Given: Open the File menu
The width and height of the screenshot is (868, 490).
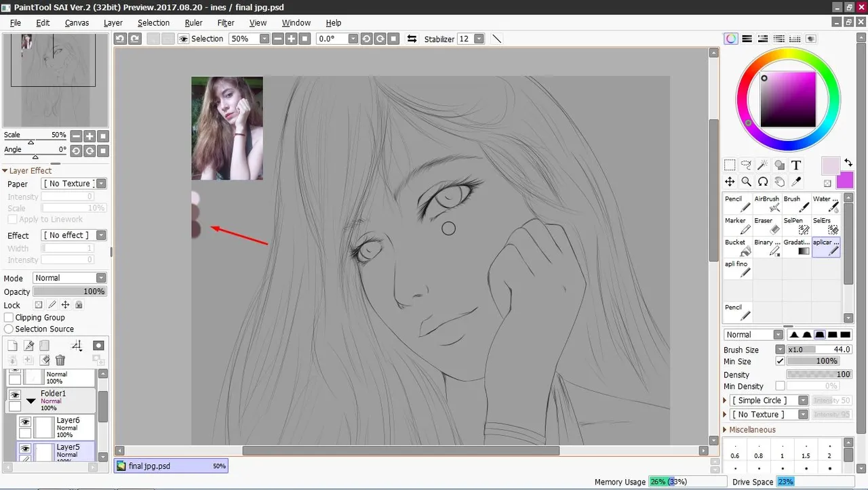Looking at the screenshot, I should pyautogui.click(x=16, y=22).
